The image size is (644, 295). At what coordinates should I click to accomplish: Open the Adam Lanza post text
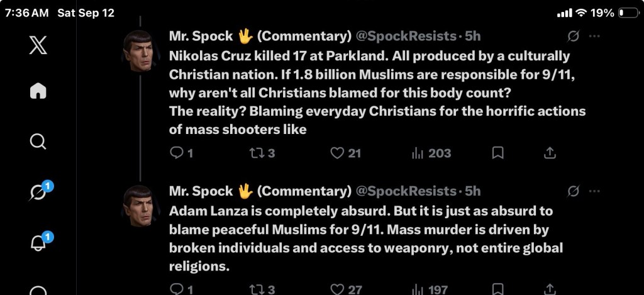tap(365, 239)
